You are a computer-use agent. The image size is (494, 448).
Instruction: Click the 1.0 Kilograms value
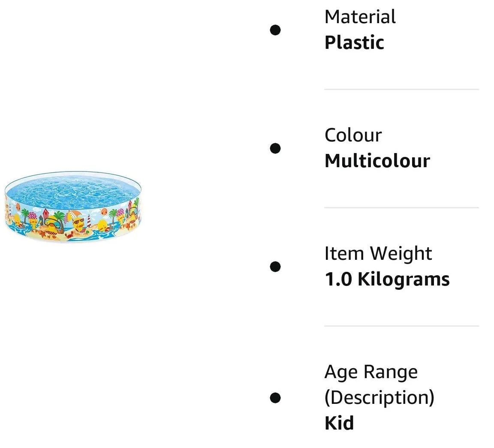pos(387,280)
